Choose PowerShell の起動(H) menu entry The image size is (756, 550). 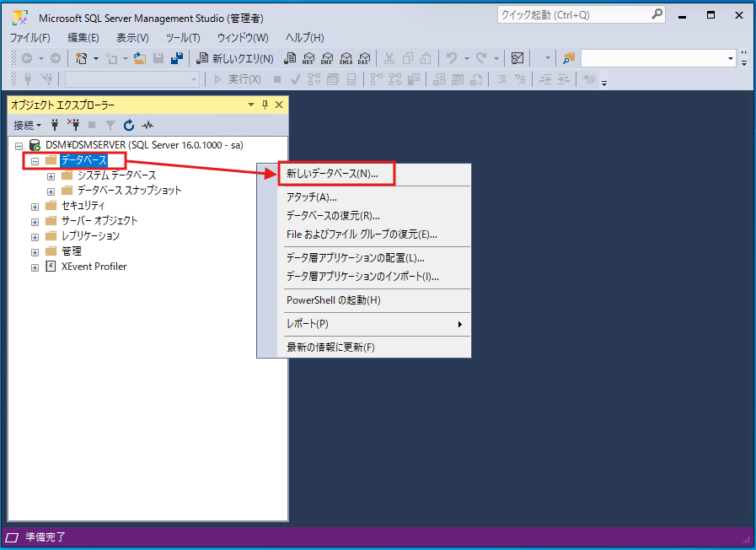tap(334, 300)
